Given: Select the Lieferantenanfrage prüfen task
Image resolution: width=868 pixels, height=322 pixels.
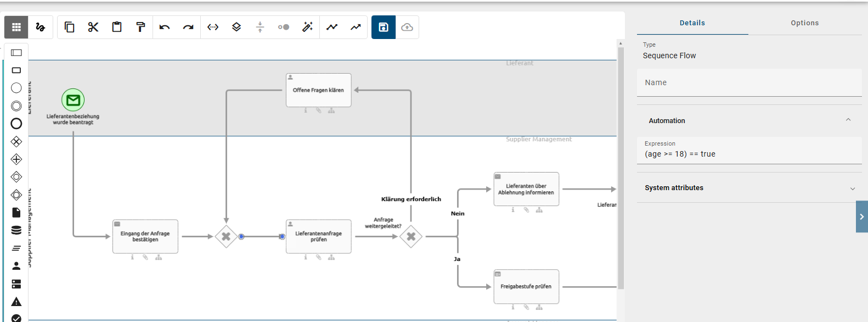Looking at the screenshot, I should click(x=318, y=236).
